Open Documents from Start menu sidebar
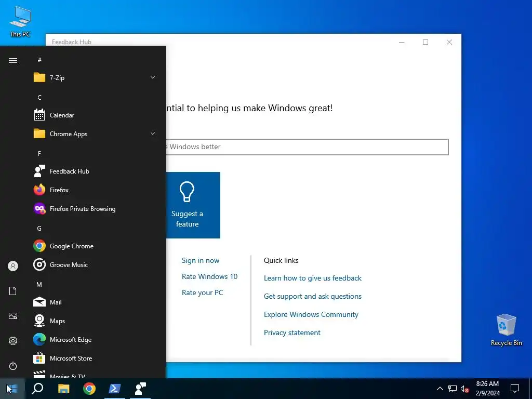 13,291
